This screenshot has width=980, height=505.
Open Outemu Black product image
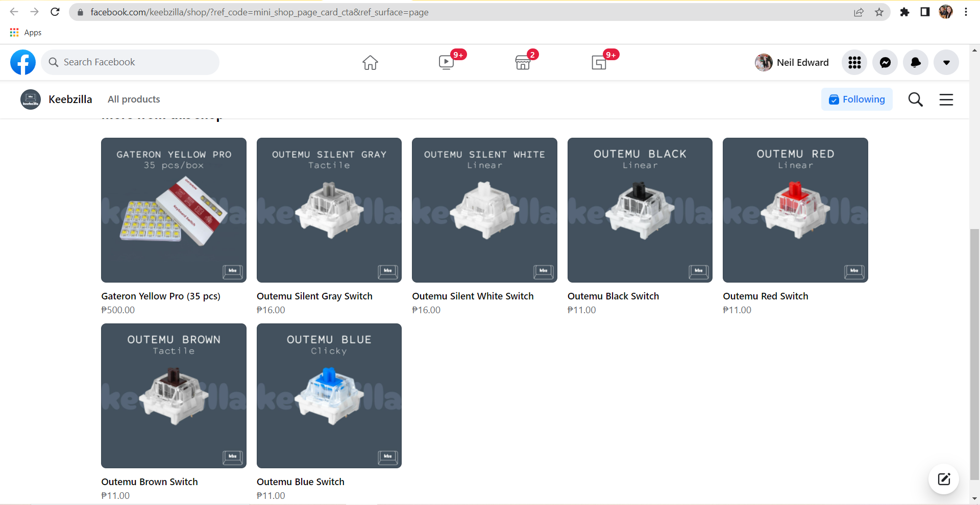coord(640,210)
